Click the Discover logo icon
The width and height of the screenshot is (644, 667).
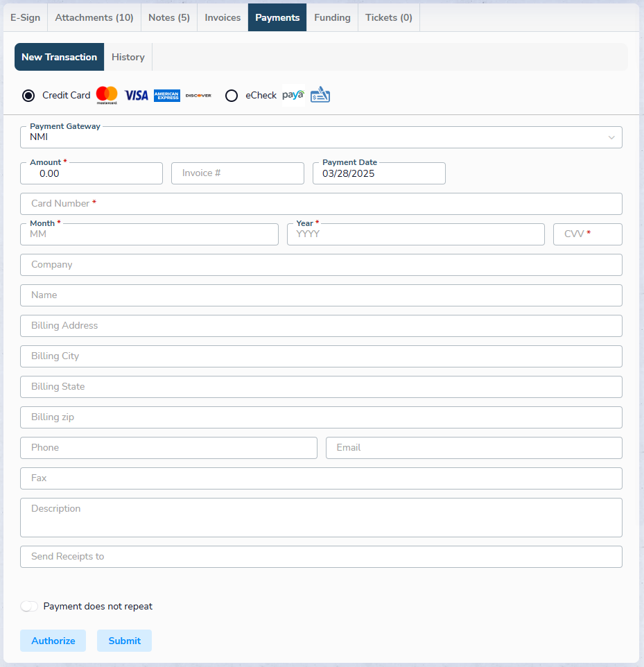(x=198, y=95)
